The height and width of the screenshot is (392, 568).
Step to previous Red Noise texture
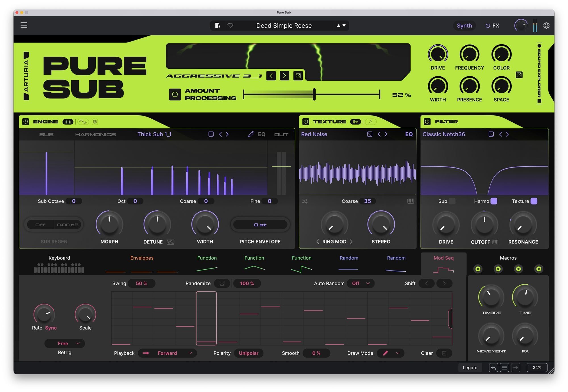coord(379,134)
